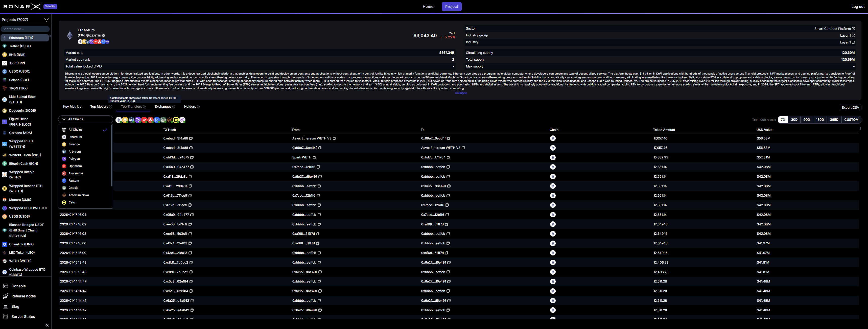Select the Ethereum chain filter icon

(x=118, y=120)
